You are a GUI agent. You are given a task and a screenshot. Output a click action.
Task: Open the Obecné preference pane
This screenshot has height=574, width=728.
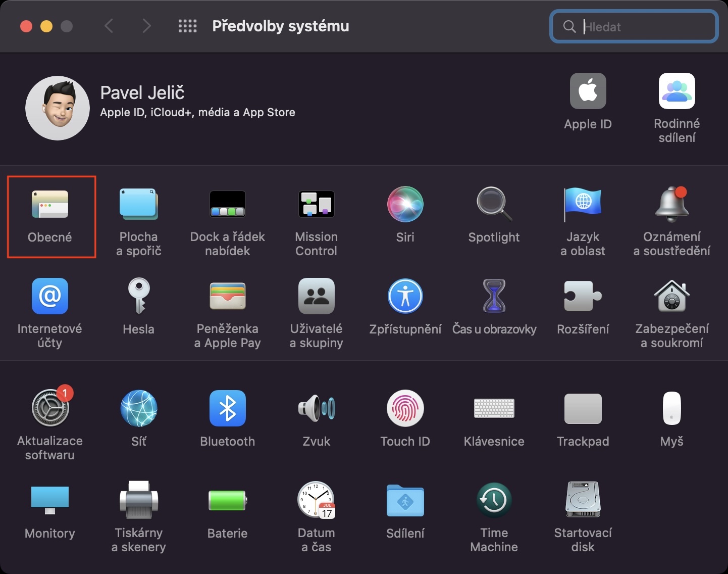(50, 216)
